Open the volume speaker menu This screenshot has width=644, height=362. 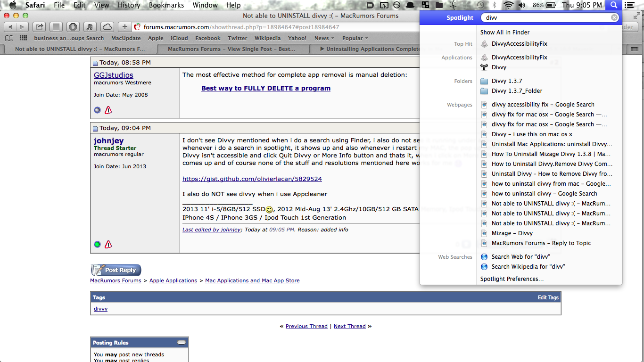[x=522, y=5]
